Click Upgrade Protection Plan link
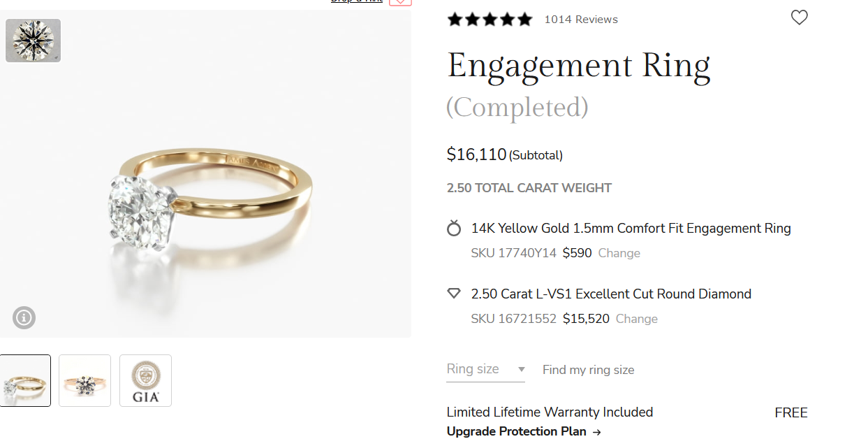The image size is (868, 446). 524,431
